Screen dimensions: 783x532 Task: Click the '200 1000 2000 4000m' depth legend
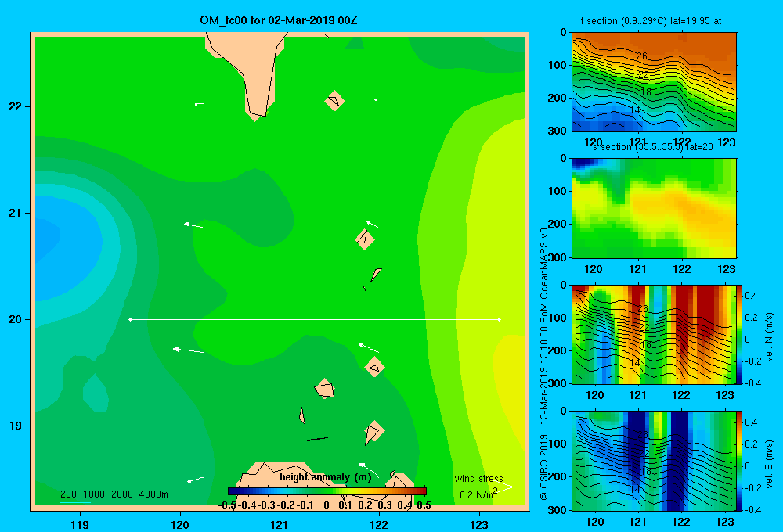(114, 494)
